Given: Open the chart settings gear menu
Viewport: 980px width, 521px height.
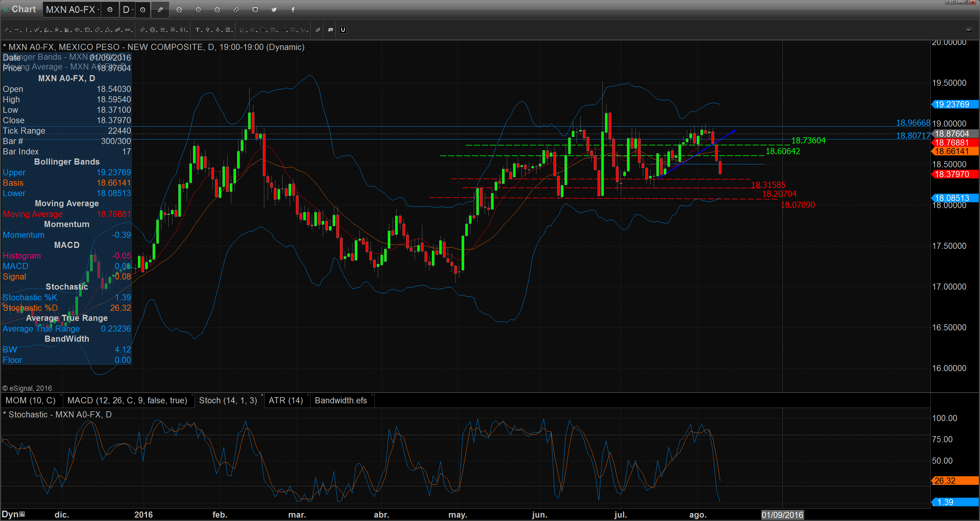Looking at the screenshot, I should [110, 10].
